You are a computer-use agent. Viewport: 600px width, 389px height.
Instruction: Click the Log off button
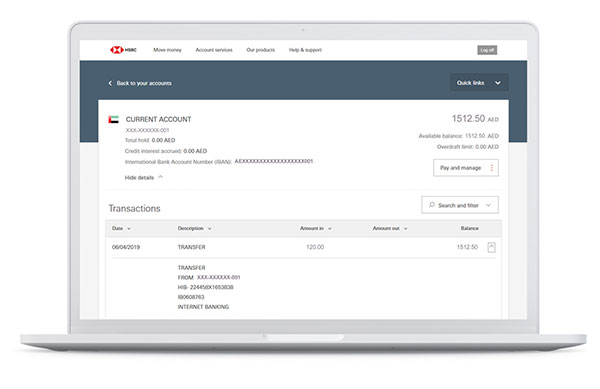click(x=487, y=50)
